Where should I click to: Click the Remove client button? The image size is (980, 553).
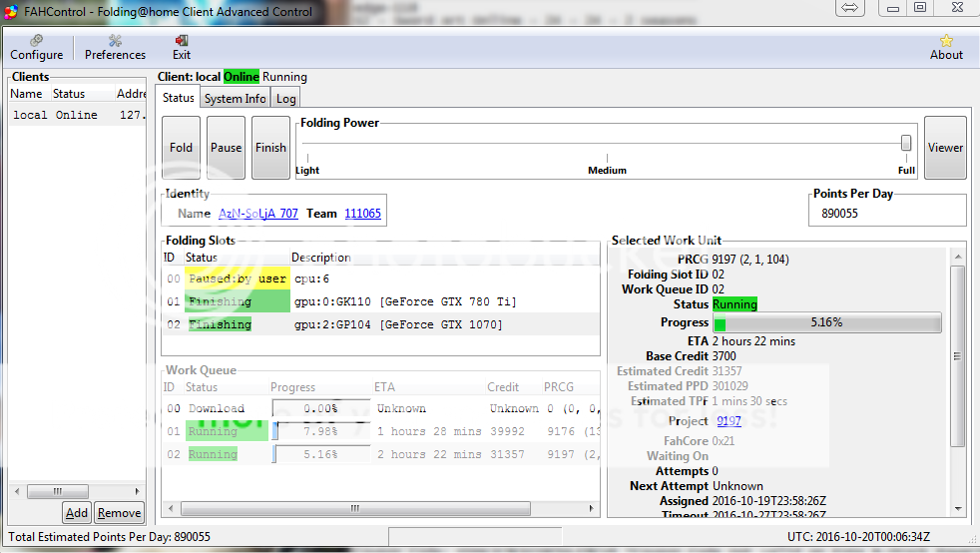[x=119, y=513]
